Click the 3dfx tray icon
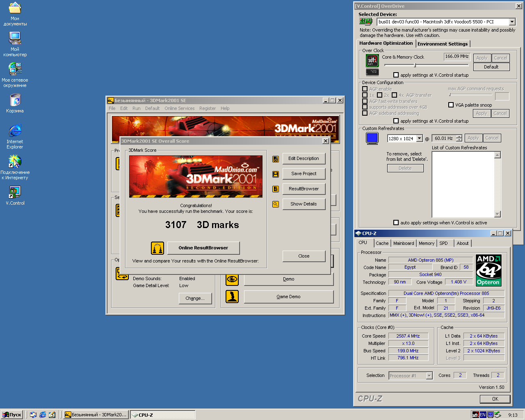Screen dimensions: 525x420 (475, 415)
